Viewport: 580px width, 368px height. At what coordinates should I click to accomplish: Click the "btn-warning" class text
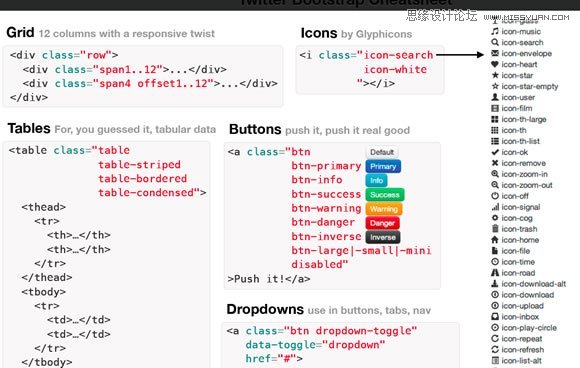326,208
